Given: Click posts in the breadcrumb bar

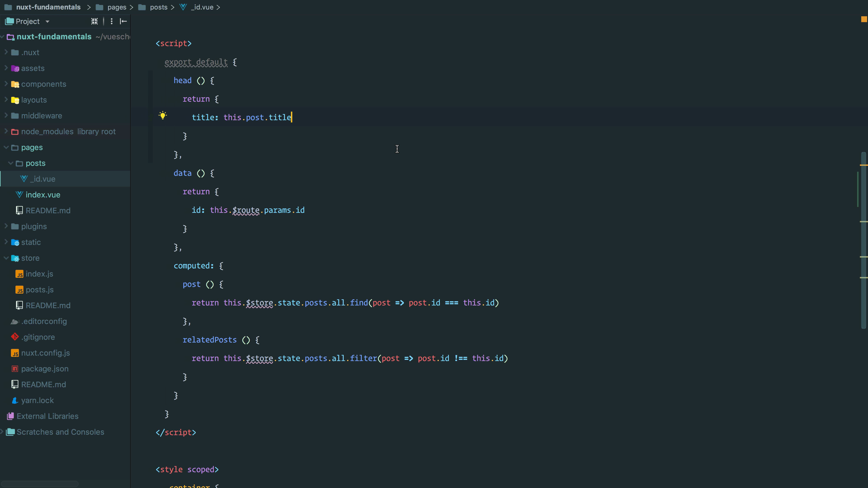Looking at the screenshot, I should tap(159, 7).
